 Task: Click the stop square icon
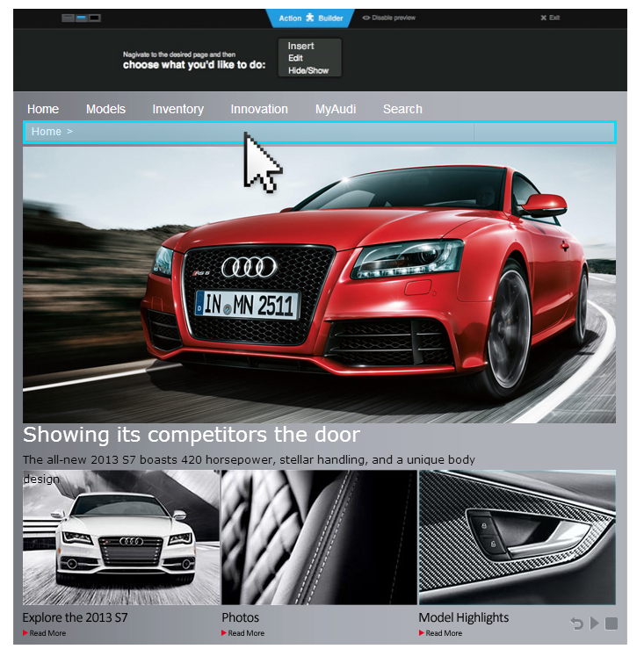click(x=611, y=624)
